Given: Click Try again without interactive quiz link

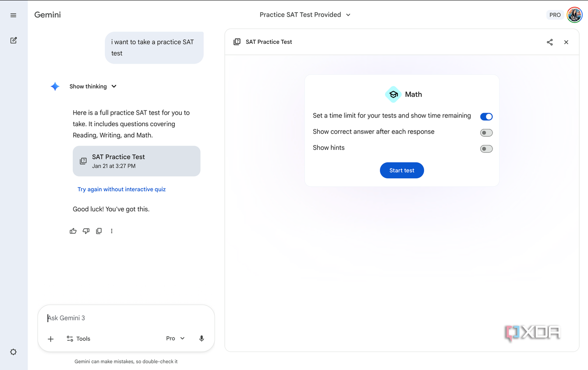Looking at the screenshot, I should click(x=121, y=189).
